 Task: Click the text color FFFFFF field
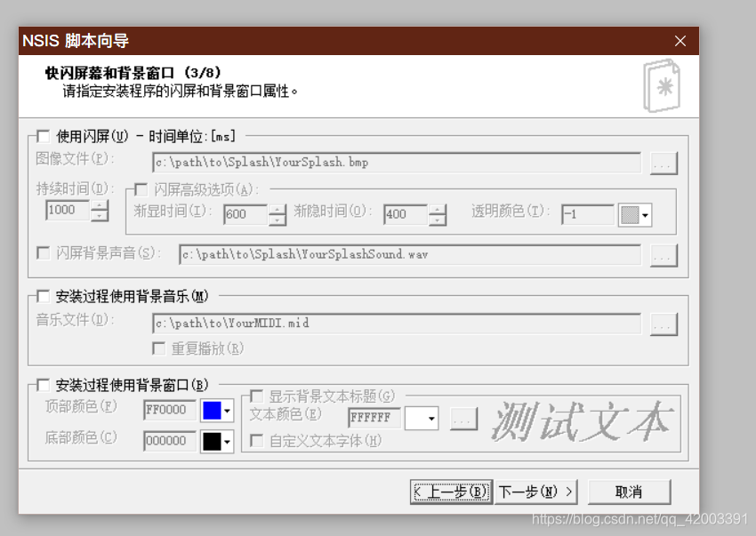click(x=374, y=418)
